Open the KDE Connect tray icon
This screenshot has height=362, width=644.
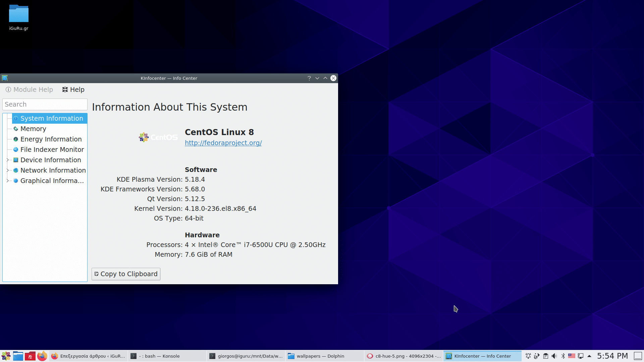pyautogui.click(x=537, y=356)
